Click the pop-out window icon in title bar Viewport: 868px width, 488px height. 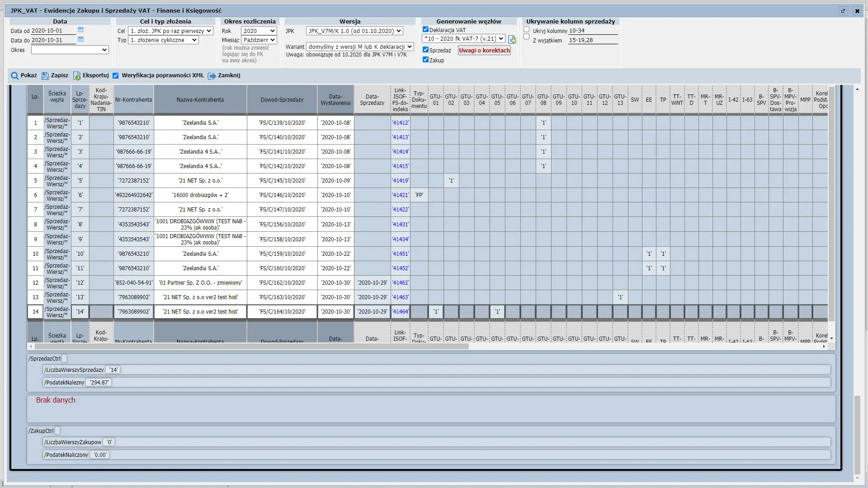(x=843, y=11)
